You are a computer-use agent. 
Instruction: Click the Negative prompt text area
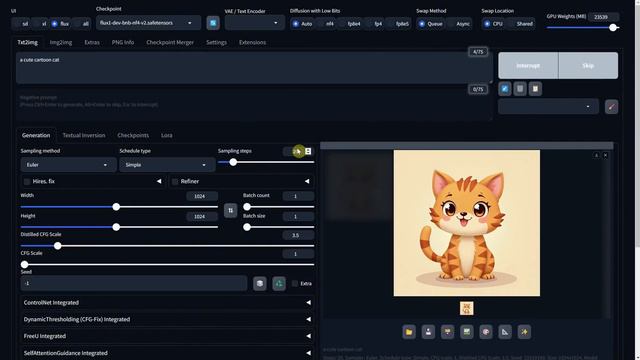[x=254, y=104]
